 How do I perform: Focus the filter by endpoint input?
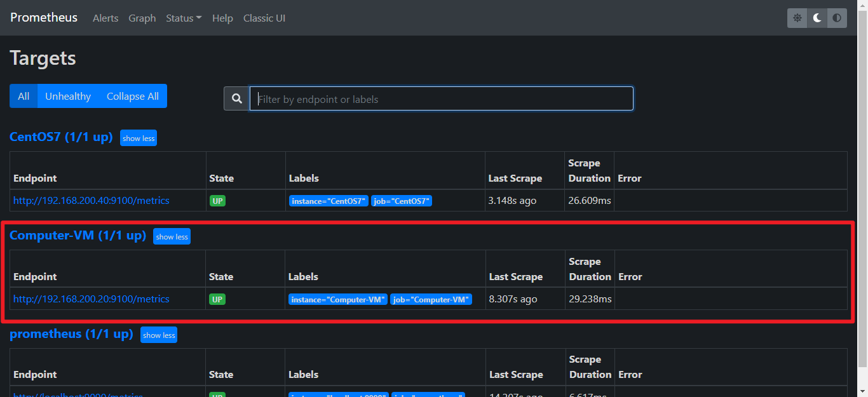pyautogui.click(x=442, y=98)
